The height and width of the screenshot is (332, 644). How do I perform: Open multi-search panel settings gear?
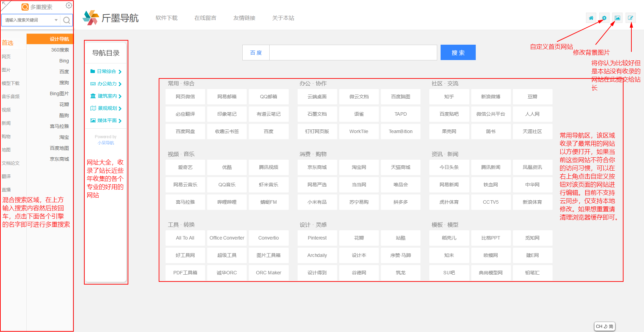coord(69,5)
